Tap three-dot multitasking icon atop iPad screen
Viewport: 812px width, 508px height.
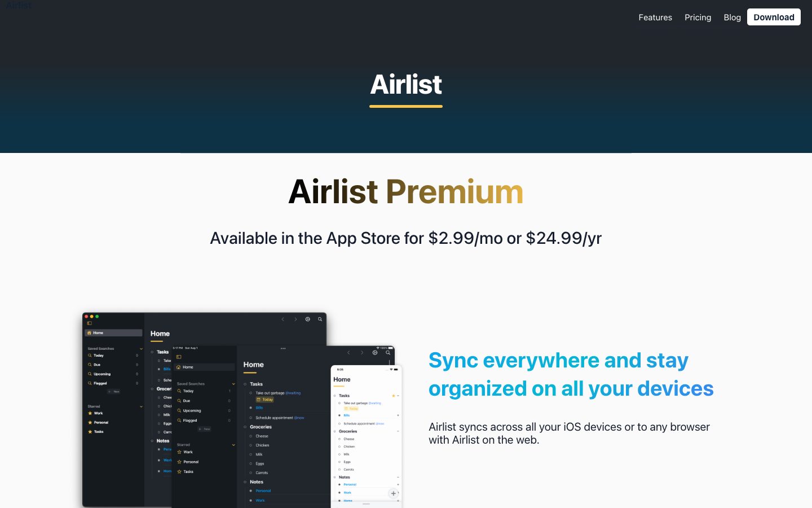coord(283,348)
